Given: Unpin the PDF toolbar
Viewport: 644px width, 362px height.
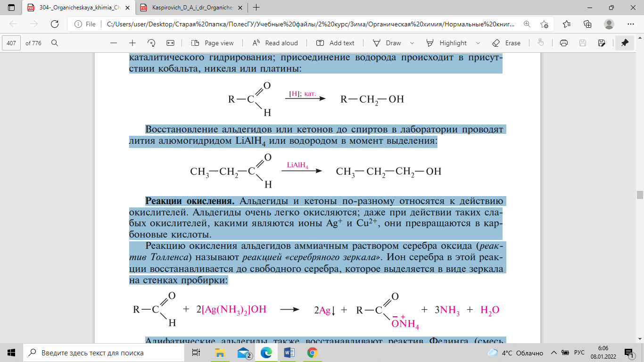Looking at the screenshot, I should (x=625, y=43).
